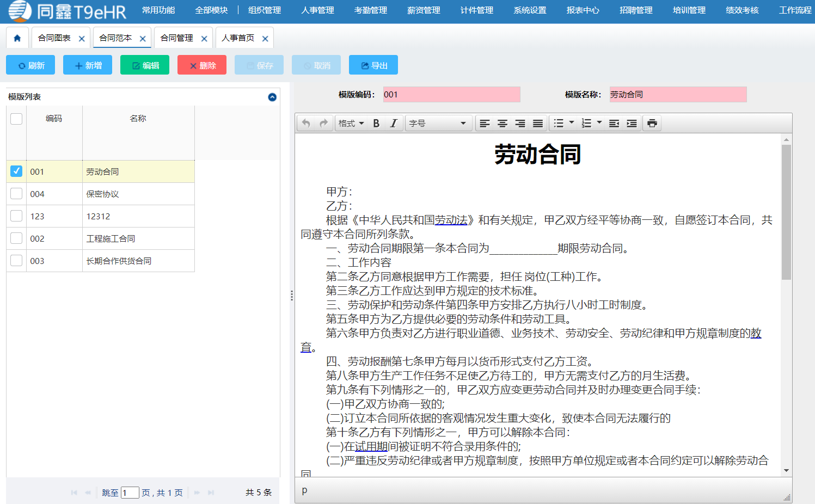
Task: Increase indent of the selected paragraph
Action: [x=632, y=123]
